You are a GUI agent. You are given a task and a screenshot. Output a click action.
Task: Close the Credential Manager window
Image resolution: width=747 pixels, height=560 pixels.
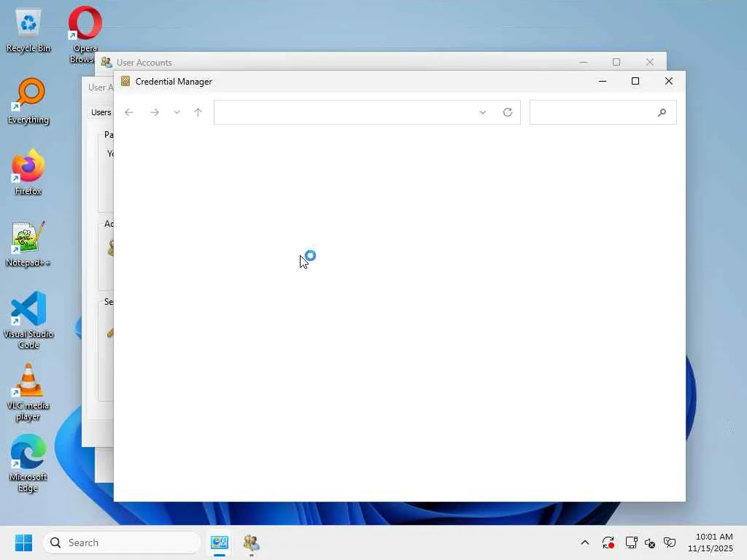point(669,81)
